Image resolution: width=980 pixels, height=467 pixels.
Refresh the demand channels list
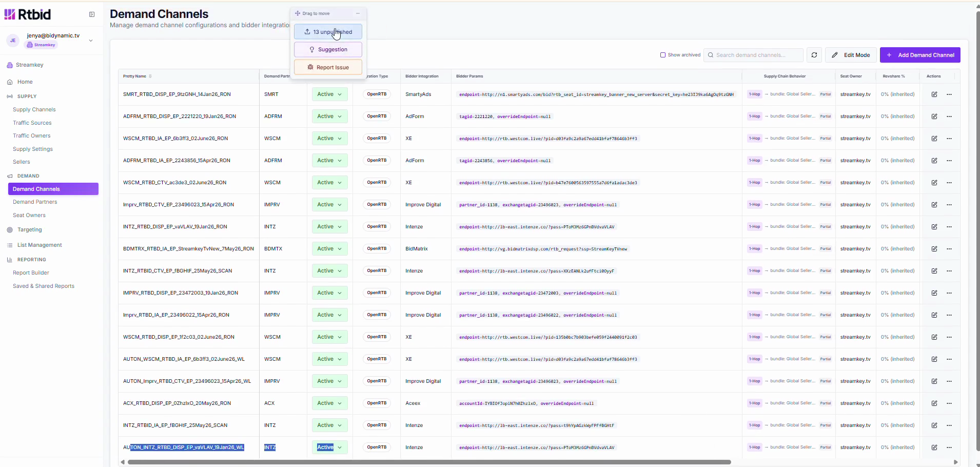tap(814, 55)
